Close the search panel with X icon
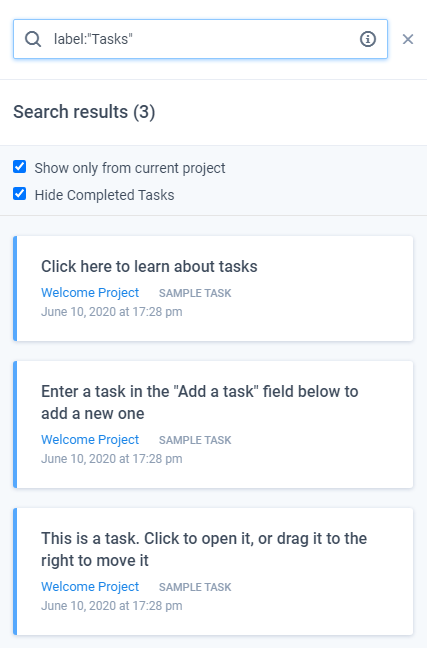This screenshot has width=427, height=648. pyautogui.click(x=408, y=39)
